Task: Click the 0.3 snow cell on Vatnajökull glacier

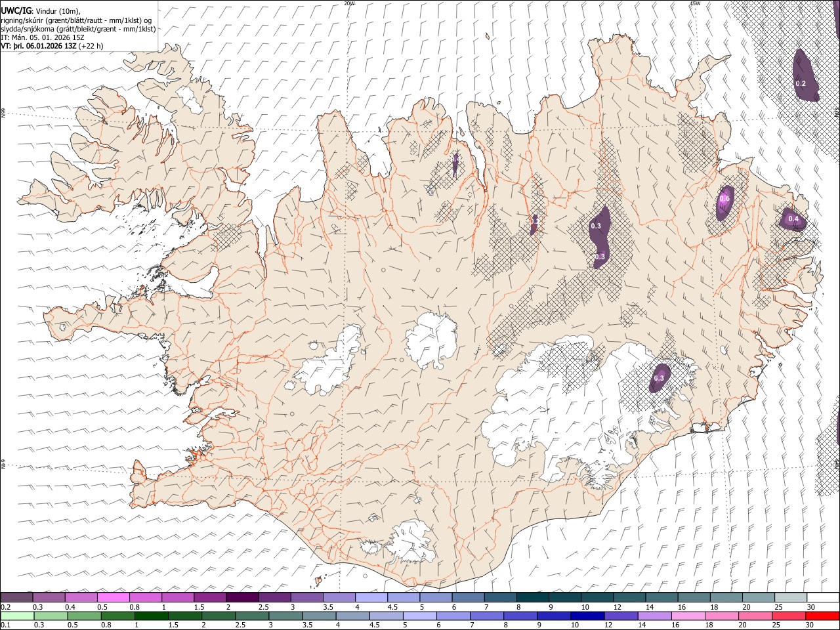Action: point(659,378)
